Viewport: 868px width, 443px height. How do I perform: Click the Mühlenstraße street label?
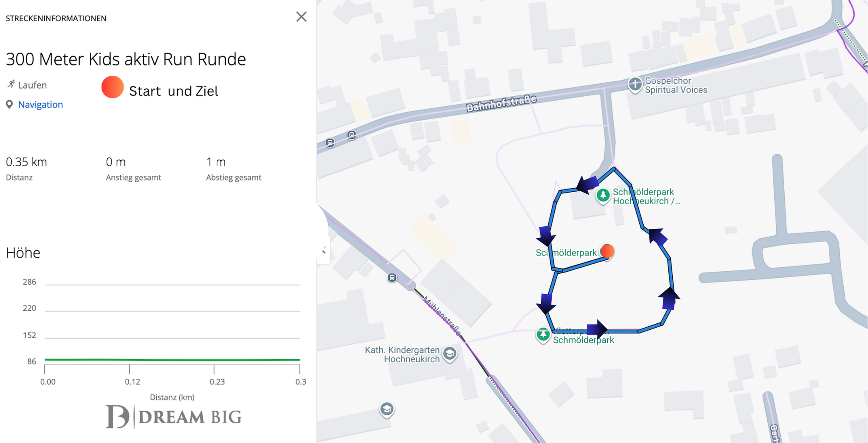coord(442,315)
